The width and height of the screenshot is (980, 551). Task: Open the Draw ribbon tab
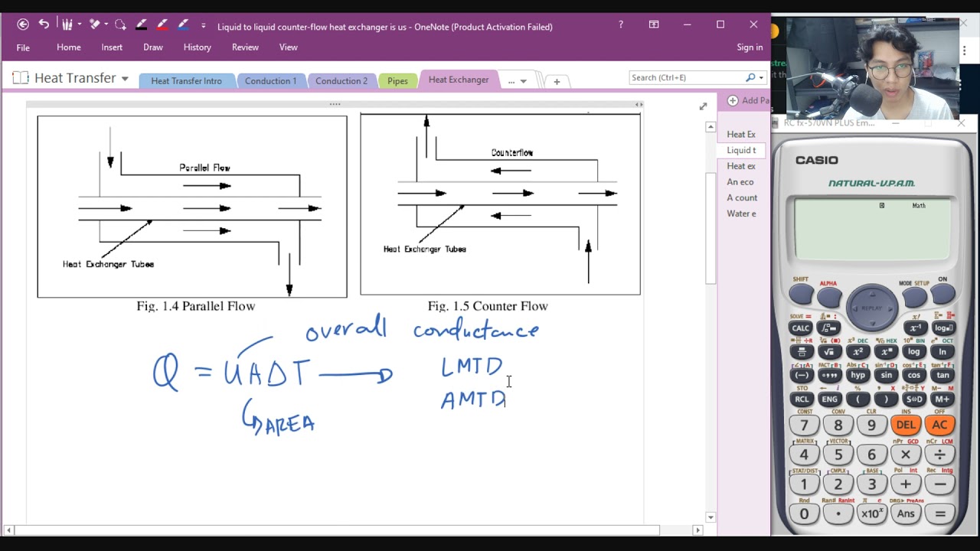[x=153, y=47]
